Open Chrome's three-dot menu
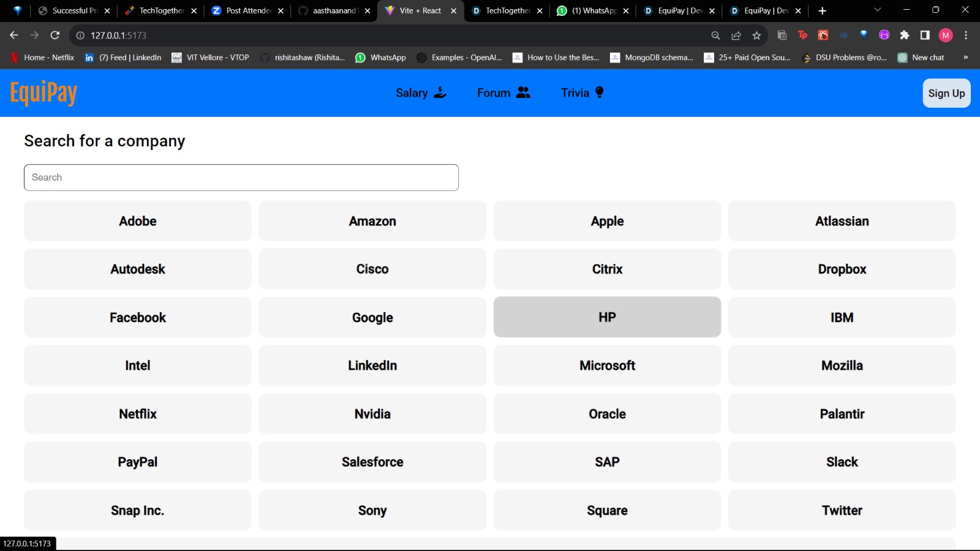Image resolution: width=980 pixels, height=551 pixels. click(966, 36)
